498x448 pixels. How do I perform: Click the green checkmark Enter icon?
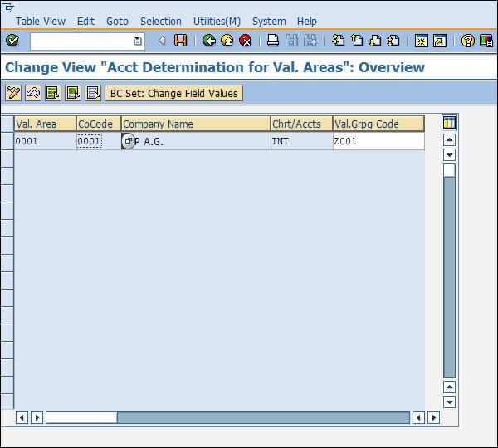[12, 41]
